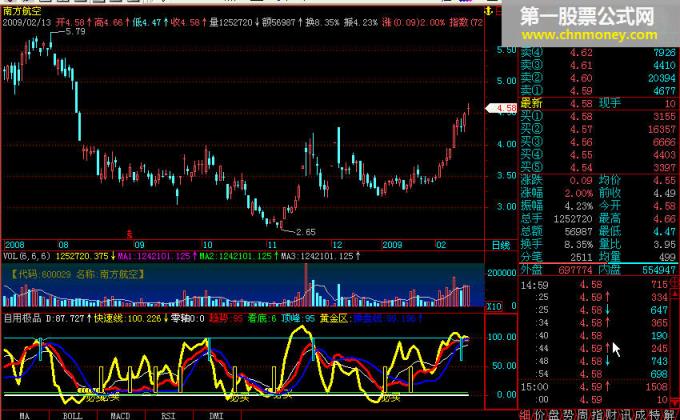The height and width of the screenshot is (420, 680).
Task: Click the 总额 value 56987
Action: tap(579, 232)
